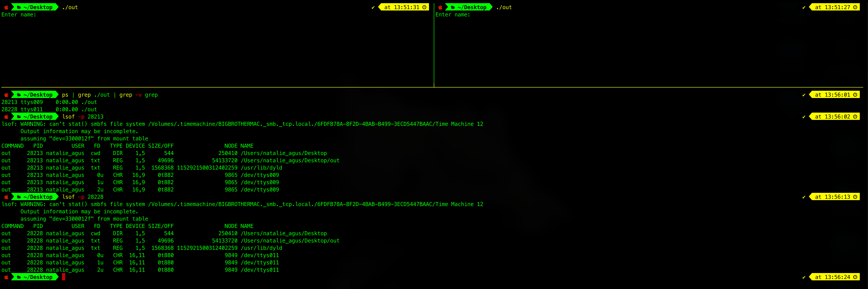Screen dimensions: 868x289
Task: Click the Apple logo on the ps command line
Action: click(6, 95)
